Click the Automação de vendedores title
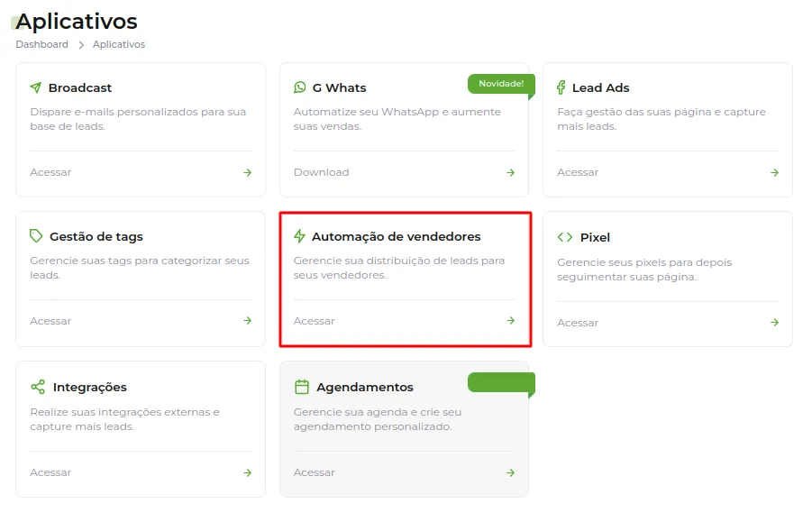This screenshot has height=531, width=812. pyautogui.click(x=397, y=237)
